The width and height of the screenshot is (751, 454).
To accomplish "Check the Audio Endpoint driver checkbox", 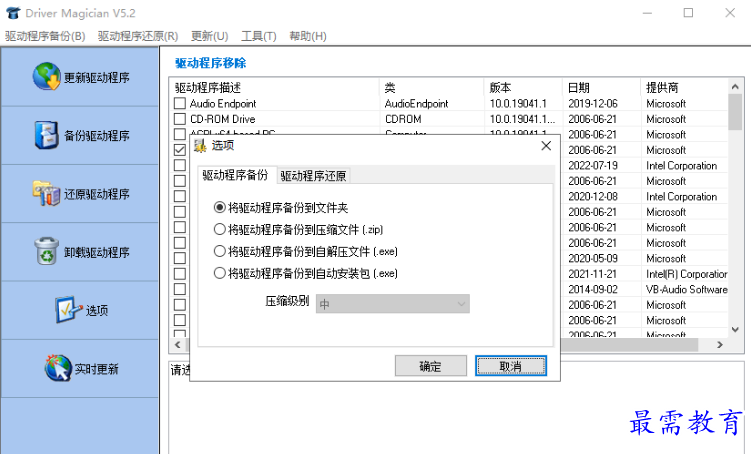I will coord(180,103).
